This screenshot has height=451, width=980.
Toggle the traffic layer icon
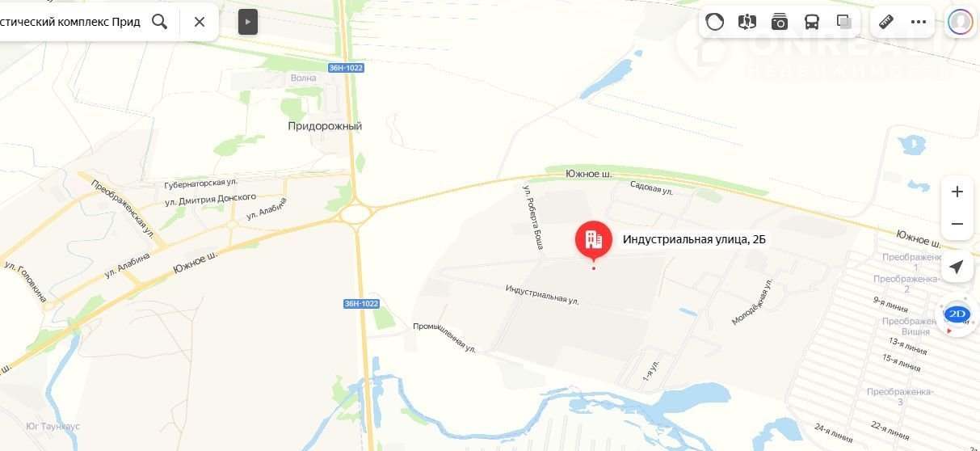[x=715, y=22]
